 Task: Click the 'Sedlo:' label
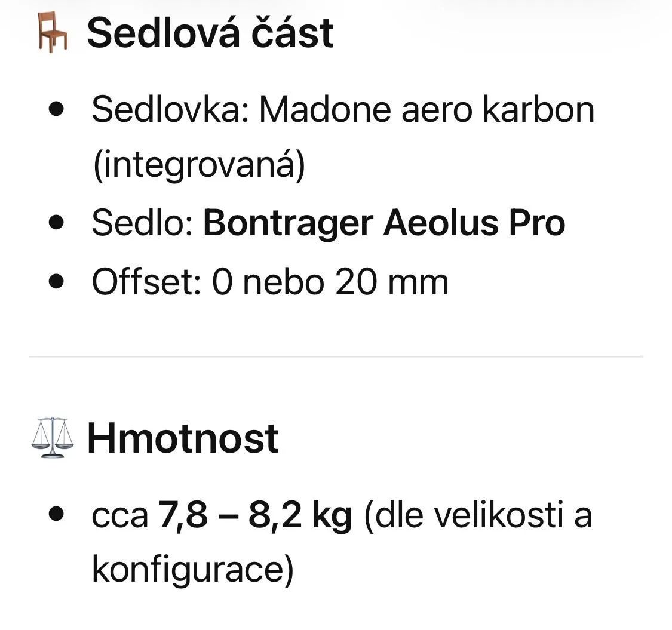142,223
